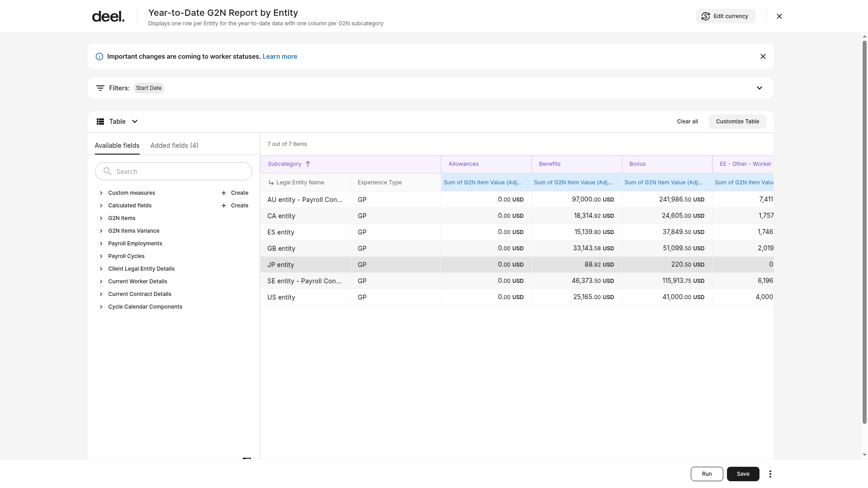The width and height of the screenshot is (868, 488).
Task: Click the EE - Other - Worker column header
Action: 743,164
